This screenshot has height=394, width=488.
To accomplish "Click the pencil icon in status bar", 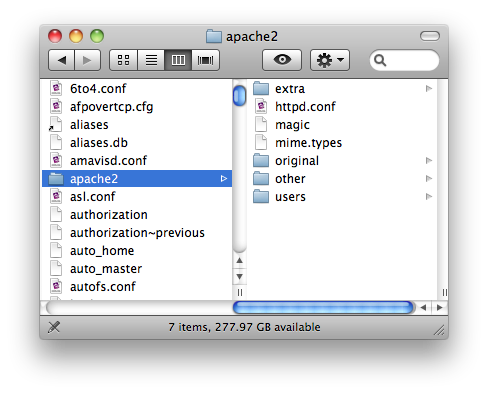I will tap(54, 327).
